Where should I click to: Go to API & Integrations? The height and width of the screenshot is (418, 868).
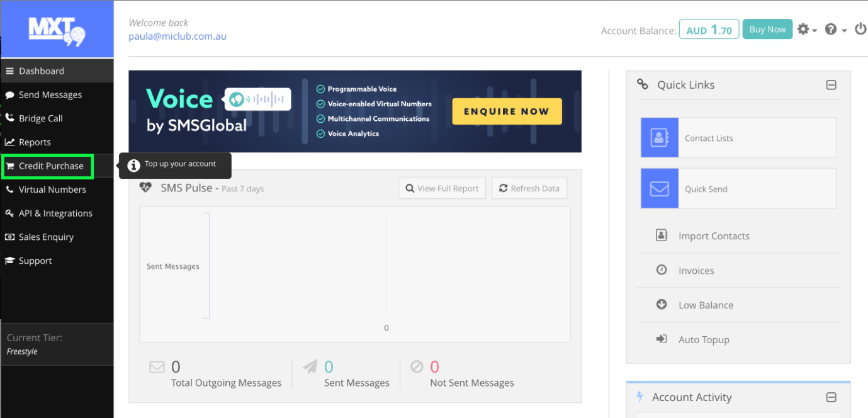pos(57,213)
